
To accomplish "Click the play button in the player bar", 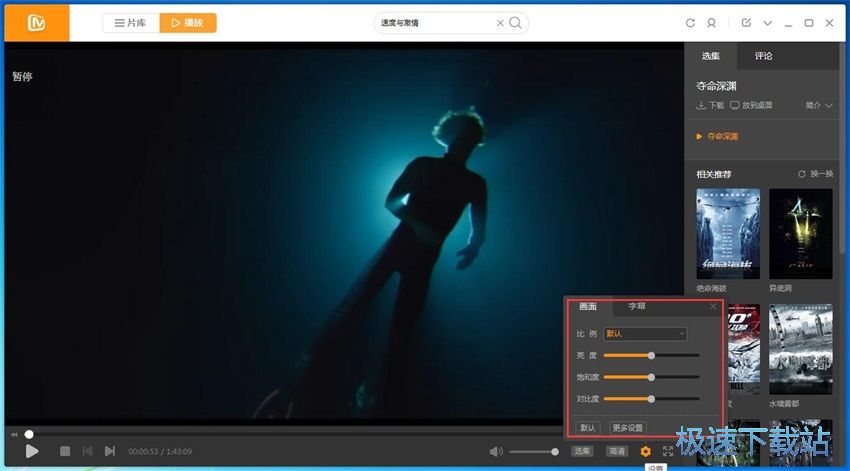I will coord(32,451).
